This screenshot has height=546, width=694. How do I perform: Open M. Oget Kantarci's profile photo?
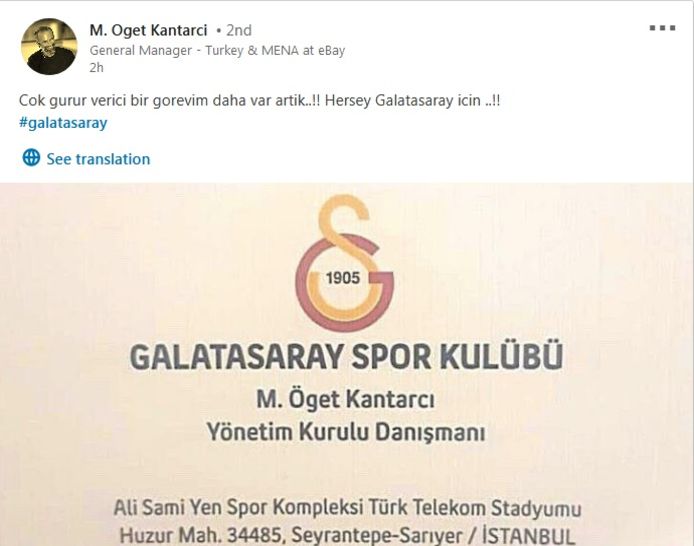49,46
